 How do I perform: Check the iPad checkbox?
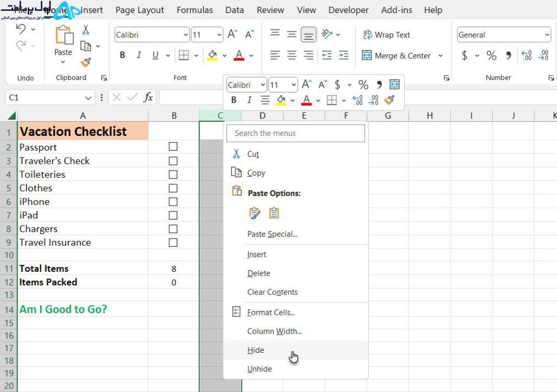pyautogui.click(x=173, y=215)
